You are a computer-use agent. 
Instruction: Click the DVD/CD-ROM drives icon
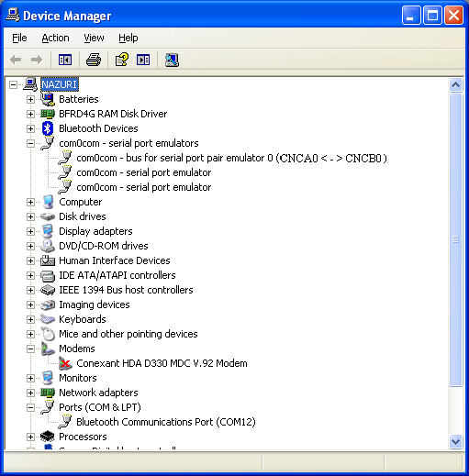[x=48, y=246]
